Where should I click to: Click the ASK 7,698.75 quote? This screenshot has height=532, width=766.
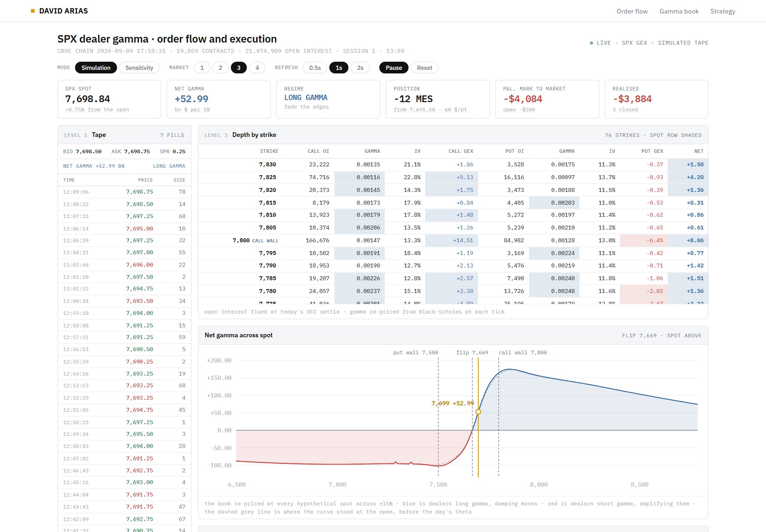(x=131, y=151)
